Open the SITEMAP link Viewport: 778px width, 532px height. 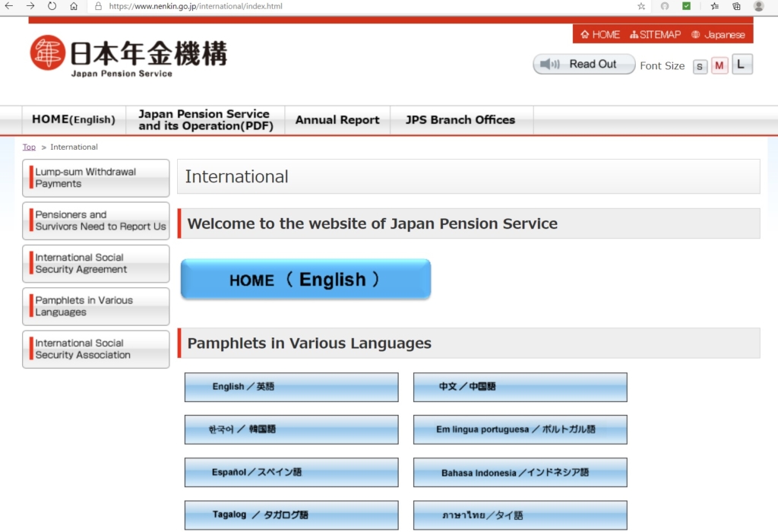(656, 34)
